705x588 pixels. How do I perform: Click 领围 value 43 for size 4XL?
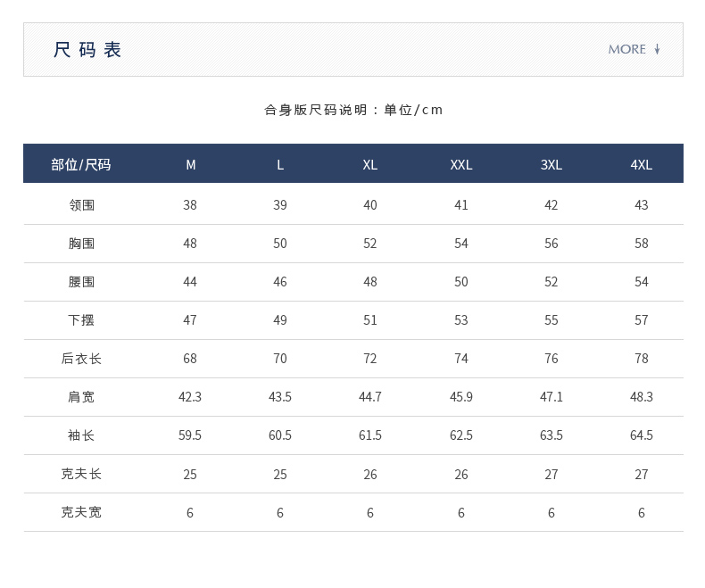click(641, 205)
